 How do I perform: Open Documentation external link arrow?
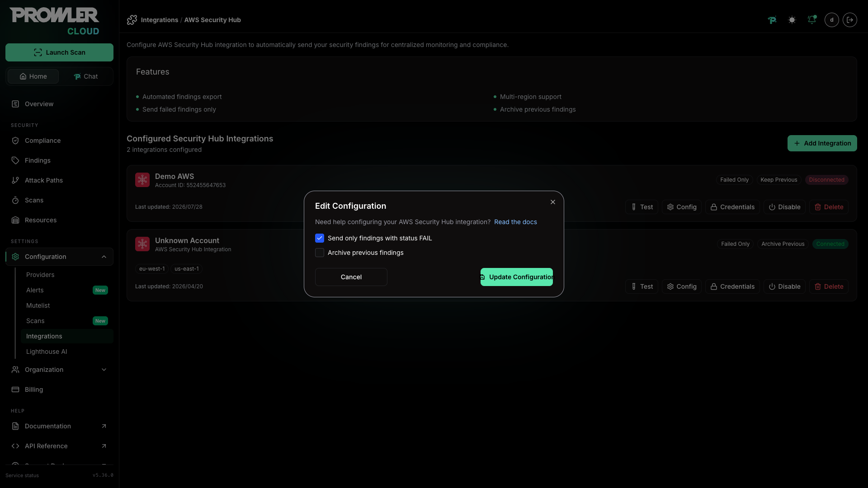point(104,426)
